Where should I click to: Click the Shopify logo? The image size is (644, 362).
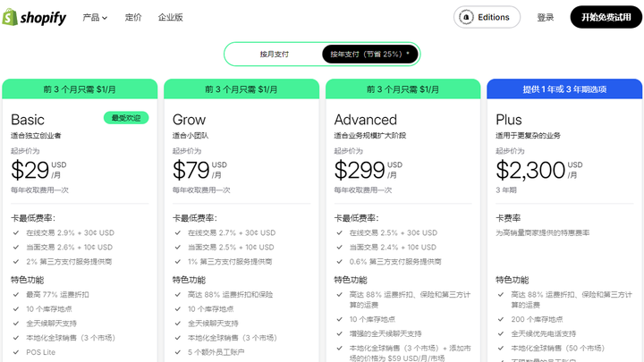pos(34,17)
